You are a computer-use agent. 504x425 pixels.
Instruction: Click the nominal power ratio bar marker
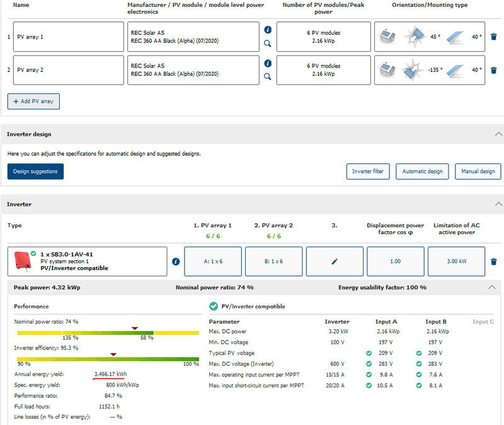pyautogui.click(x=134, y=328)
